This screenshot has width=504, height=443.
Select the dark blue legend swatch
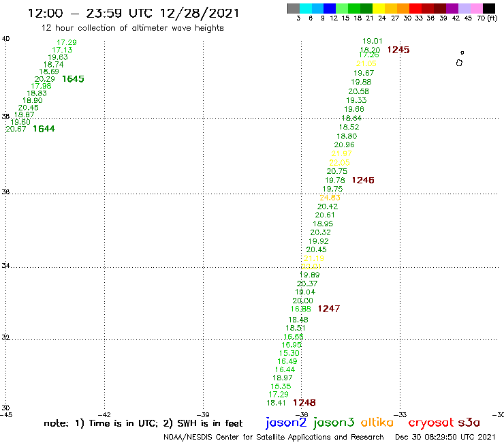(330, 8)
